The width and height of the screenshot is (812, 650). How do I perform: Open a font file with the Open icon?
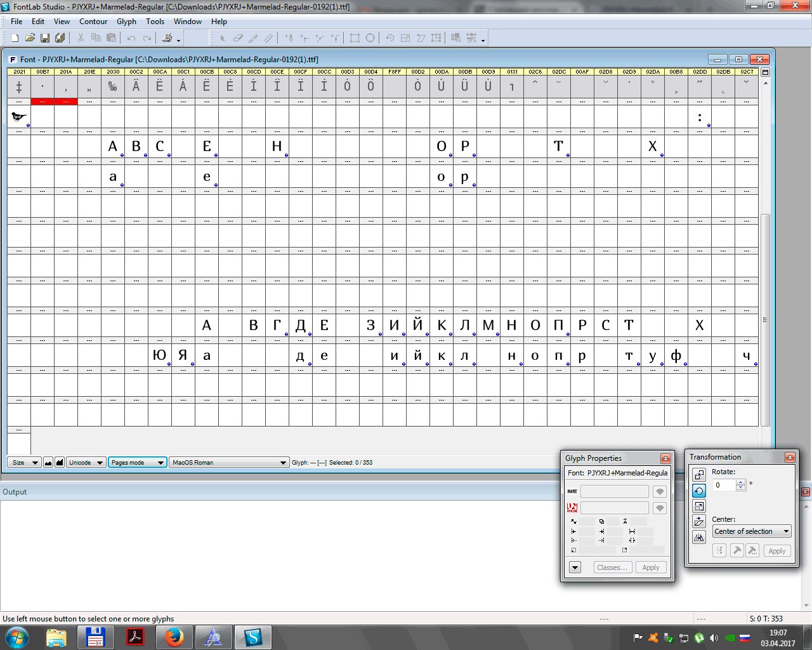30,38
